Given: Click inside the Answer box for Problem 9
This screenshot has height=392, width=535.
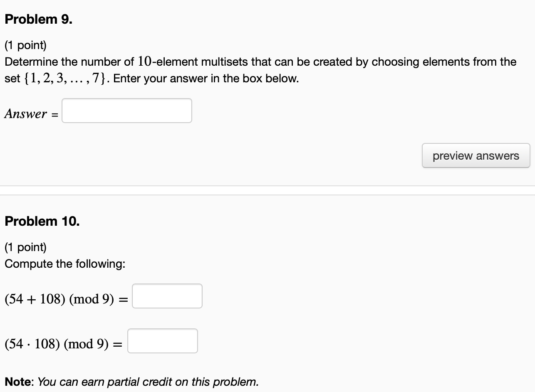Looking at the screenshot, I should [x=126, y=111].
